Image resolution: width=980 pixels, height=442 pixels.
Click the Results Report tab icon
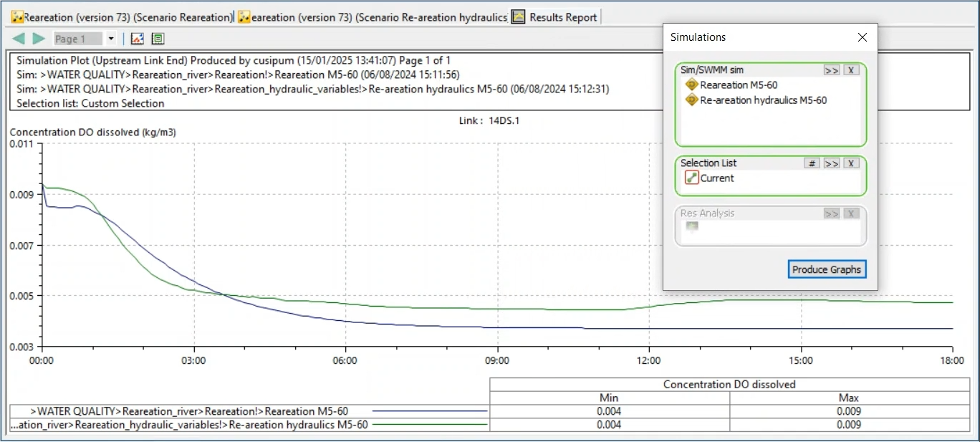click(518, 16)
